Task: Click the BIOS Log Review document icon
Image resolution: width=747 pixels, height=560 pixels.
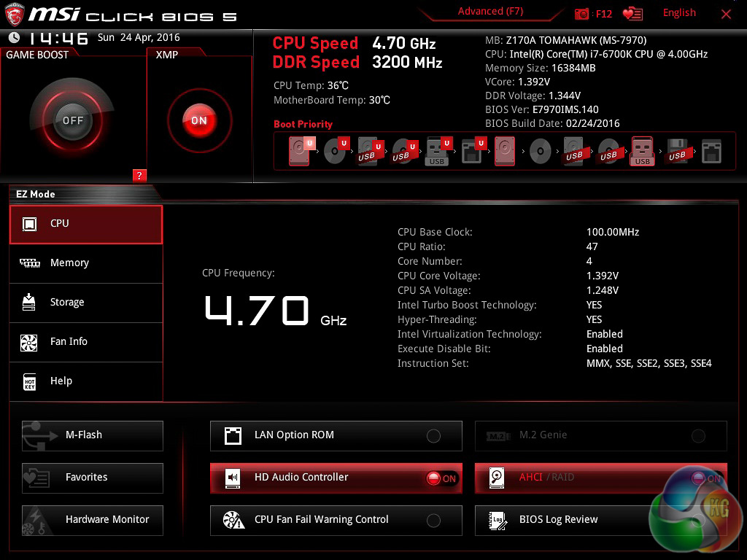Action: (x=498, y=521)
